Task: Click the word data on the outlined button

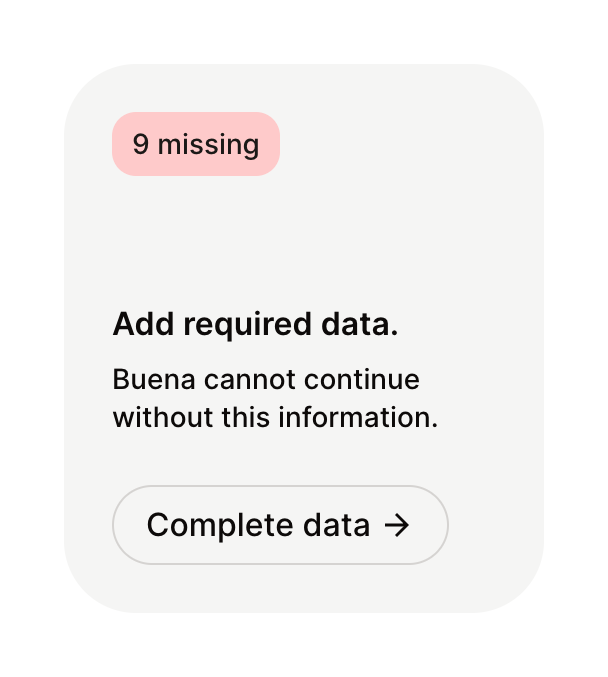Action: [x=336, y=525]
